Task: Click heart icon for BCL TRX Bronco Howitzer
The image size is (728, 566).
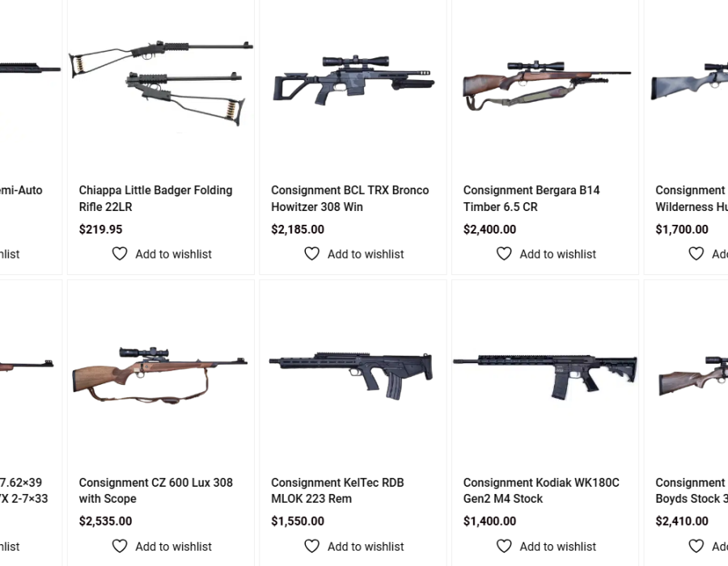Action: click(311, 254)
